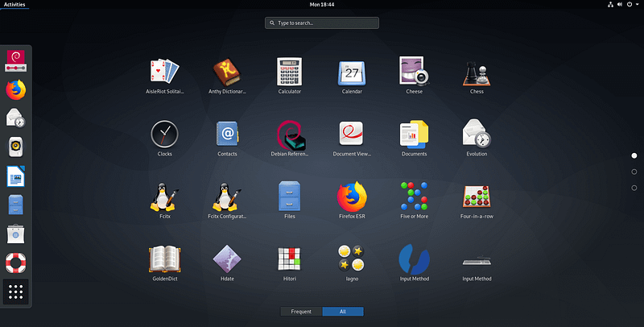This screenshot has width=644, height=327.
Task: Open Evolution mail from the left dock
Action: [15, 118]
